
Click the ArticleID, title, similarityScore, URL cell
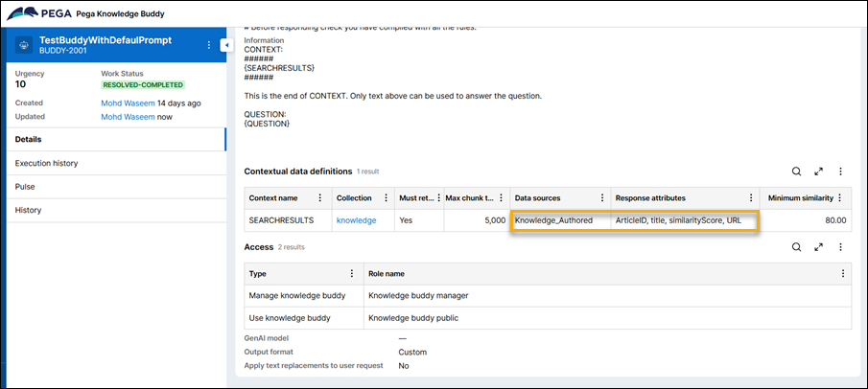678,220
